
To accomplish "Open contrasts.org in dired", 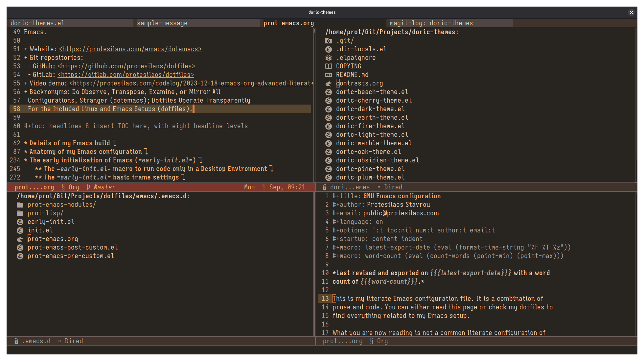I will (359, 84).
